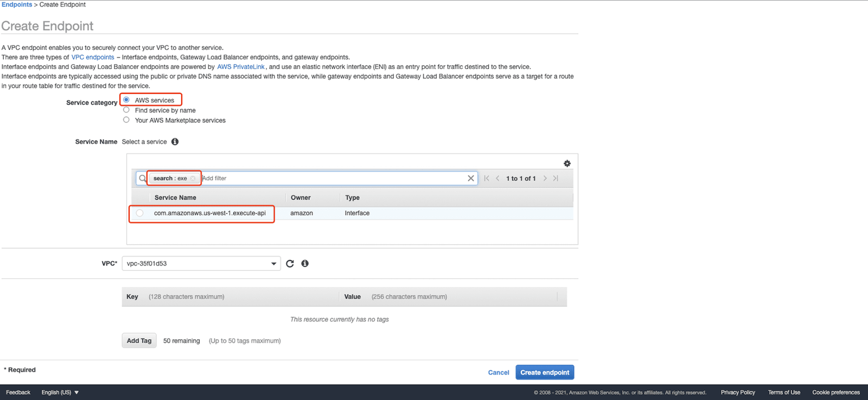The height and width of the screenshot is (400, 868).
Task: Go to Endpoints breadcrumb link
Action: click(x=17, y=4)
